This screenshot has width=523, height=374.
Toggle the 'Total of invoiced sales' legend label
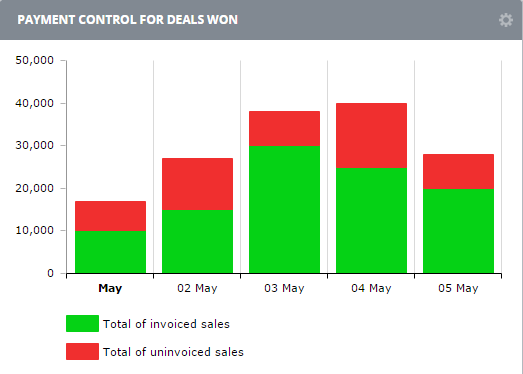point(166,324)
